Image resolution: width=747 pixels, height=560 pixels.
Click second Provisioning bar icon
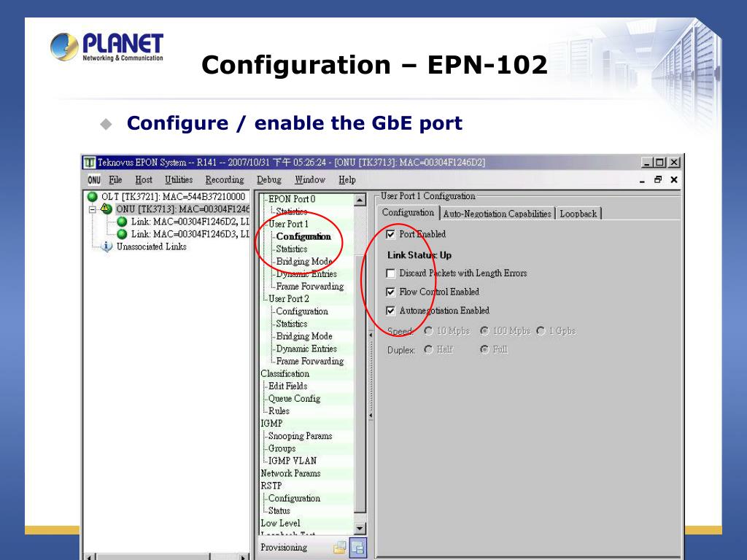[x=357, y=548]
